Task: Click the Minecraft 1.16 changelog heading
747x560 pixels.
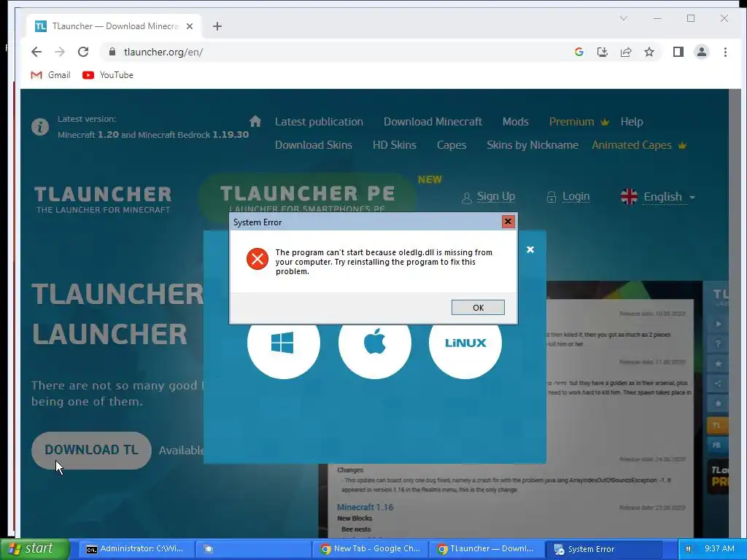Action: tap(365, 507)
